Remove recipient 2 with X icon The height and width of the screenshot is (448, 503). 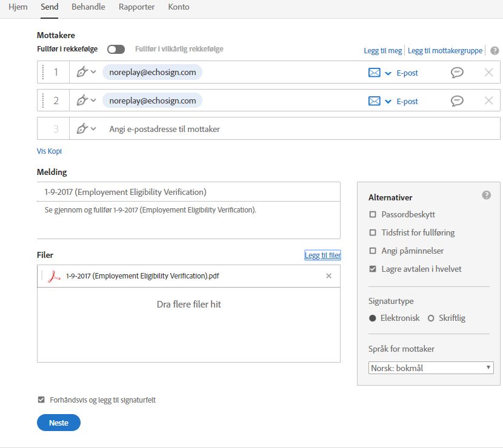[x=488, y=100]
